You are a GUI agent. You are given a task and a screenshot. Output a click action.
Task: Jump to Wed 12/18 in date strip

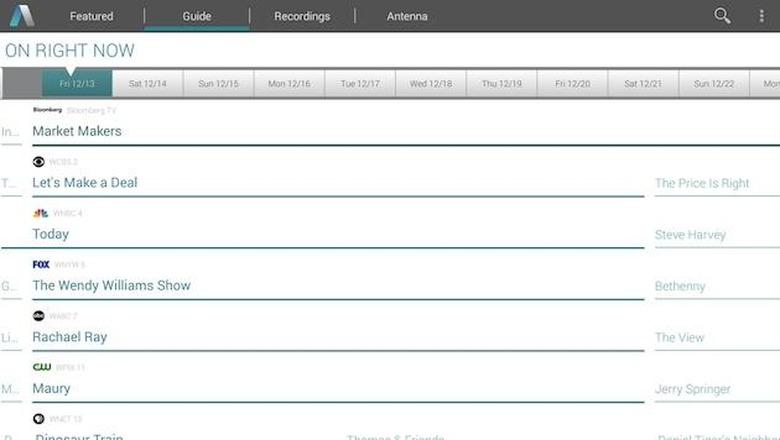point(431,84)
